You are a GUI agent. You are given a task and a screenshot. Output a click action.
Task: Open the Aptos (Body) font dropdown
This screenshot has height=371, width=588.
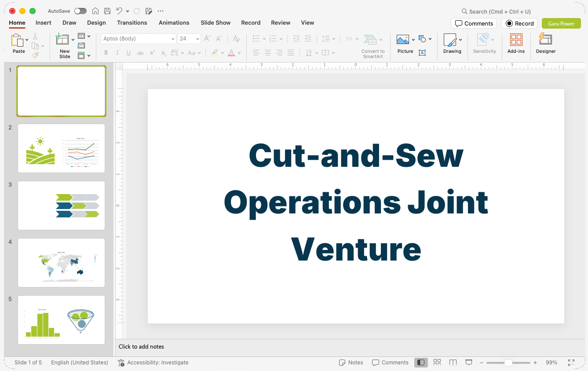173,39
